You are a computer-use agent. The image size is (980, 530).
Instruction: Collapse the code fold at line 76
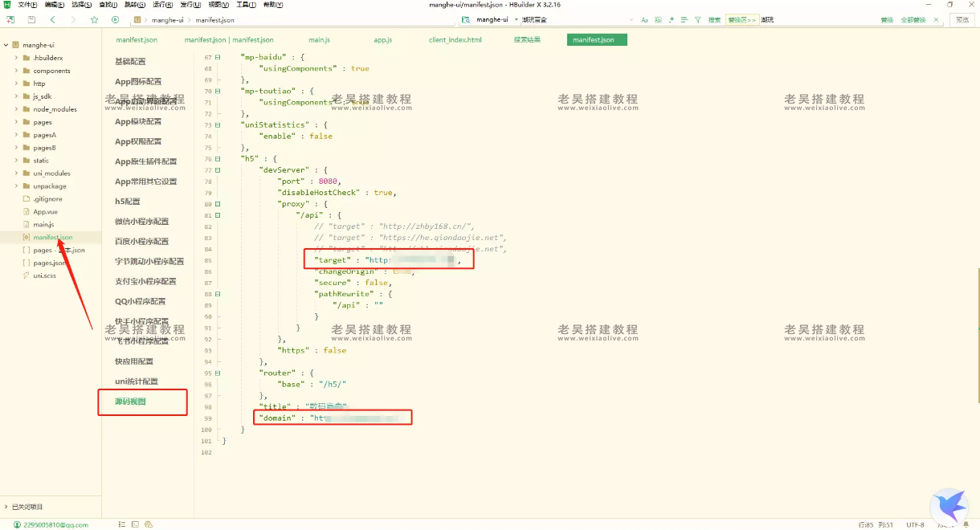218,159
